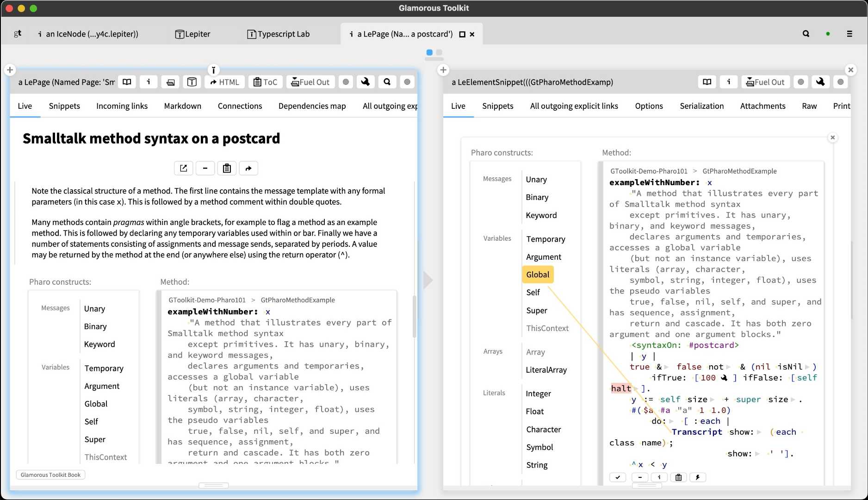
Task: Accept the method with the checkmark button
Action: coord(618,477)
